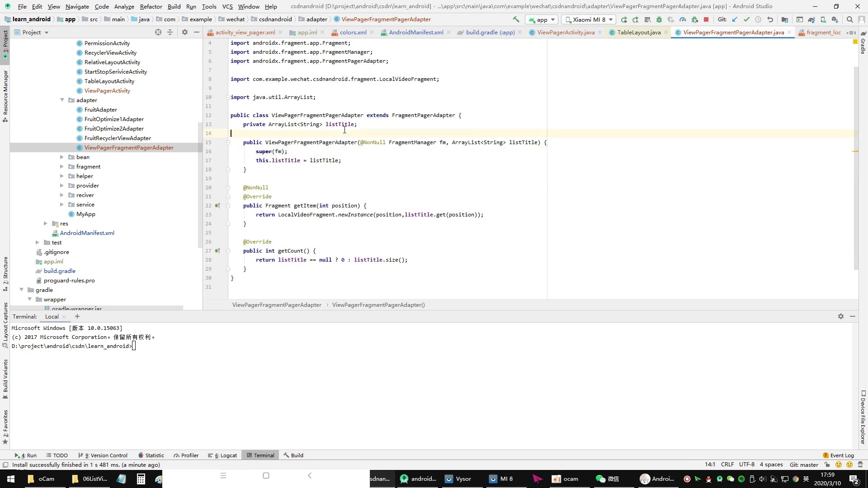This screenshot has height=488, width=868.
Task: Open the Refactor menu
Action: pos(151,6)
